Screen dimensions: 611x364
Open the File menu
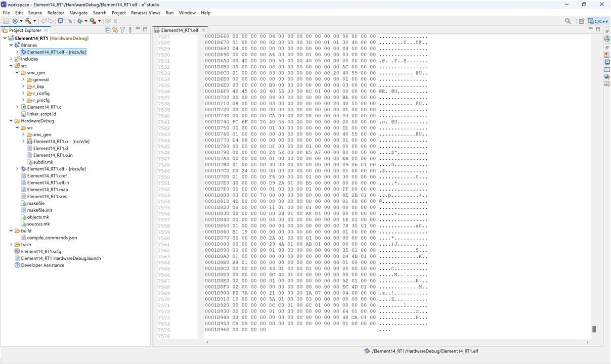coord(7,13)
